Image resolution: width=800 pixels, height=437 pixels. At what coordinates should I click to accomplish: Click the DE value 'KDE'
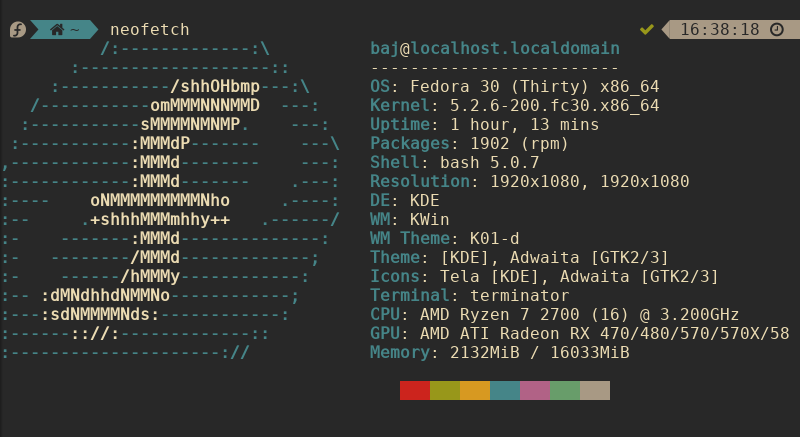(424, 200)
